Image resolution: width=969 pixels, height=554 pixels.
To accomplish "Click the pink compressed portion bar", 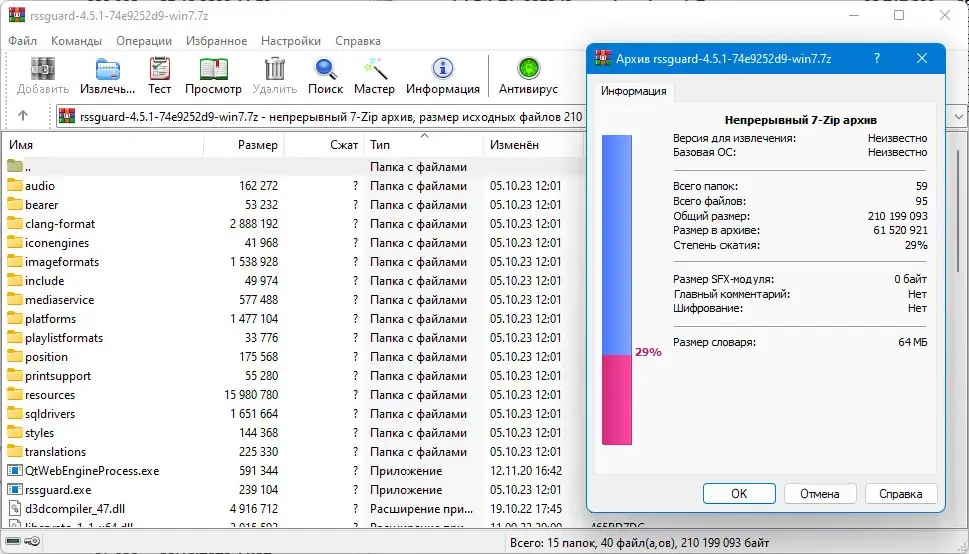I will (x=617, y=399).
